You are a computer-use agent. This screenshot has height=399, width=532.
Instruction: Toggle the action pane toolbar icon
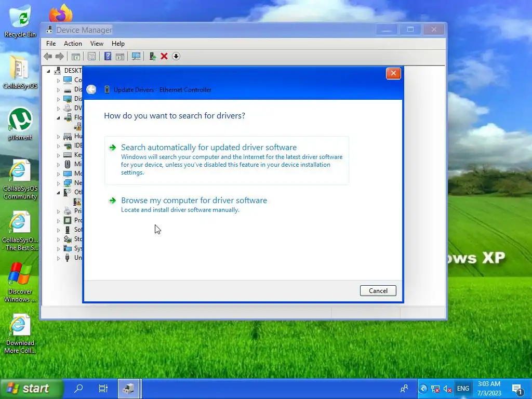(120, 56)
